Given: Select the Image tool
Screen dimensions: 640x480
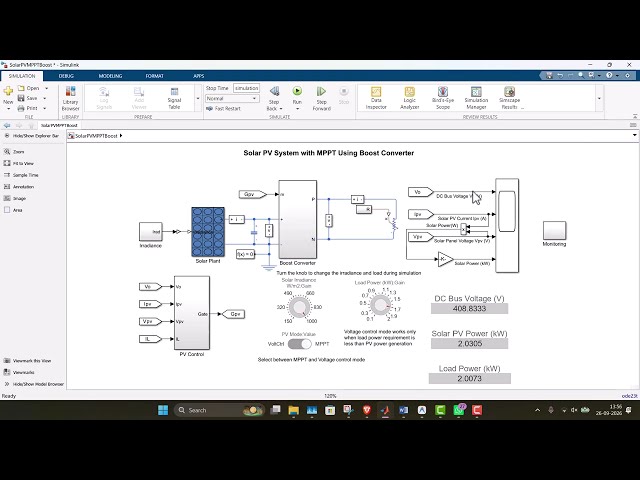Looking at the screenshot, I should click(x=7, y=198).
